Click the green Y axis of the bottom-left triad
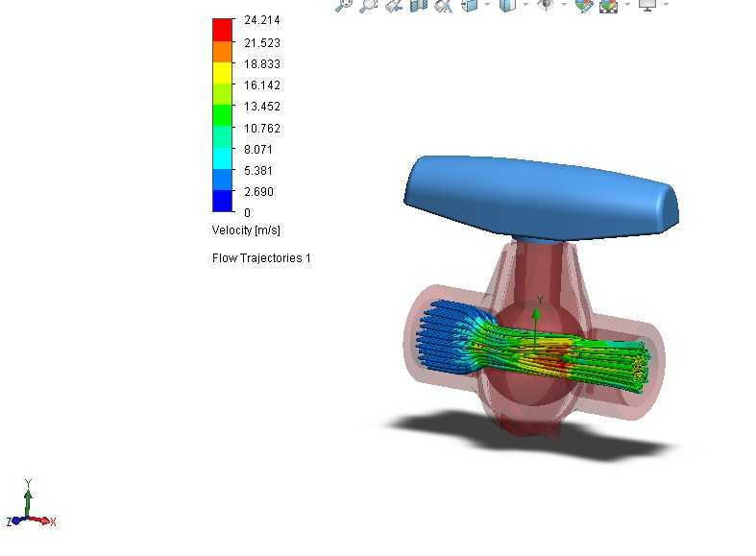Image resolution: width=756 pixels, height=556 pixels. [29, 501]
